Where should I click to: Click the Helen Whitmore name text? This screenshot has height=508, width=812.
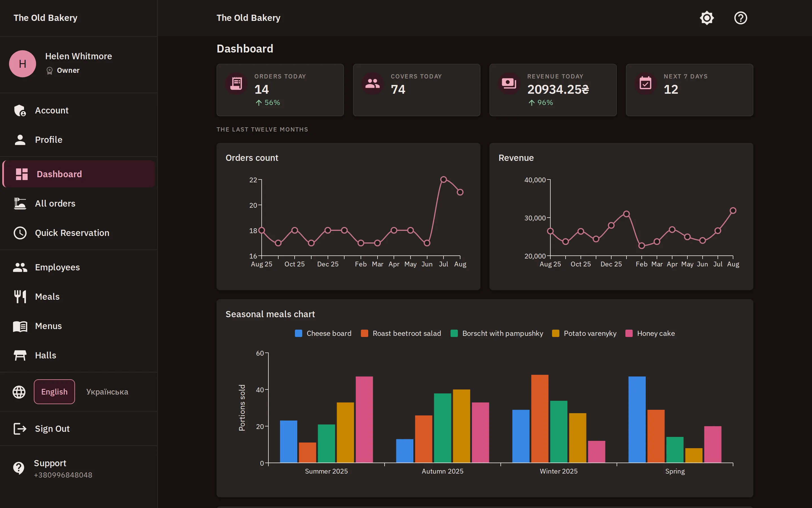pyautogui.click(x=78, y=56)
